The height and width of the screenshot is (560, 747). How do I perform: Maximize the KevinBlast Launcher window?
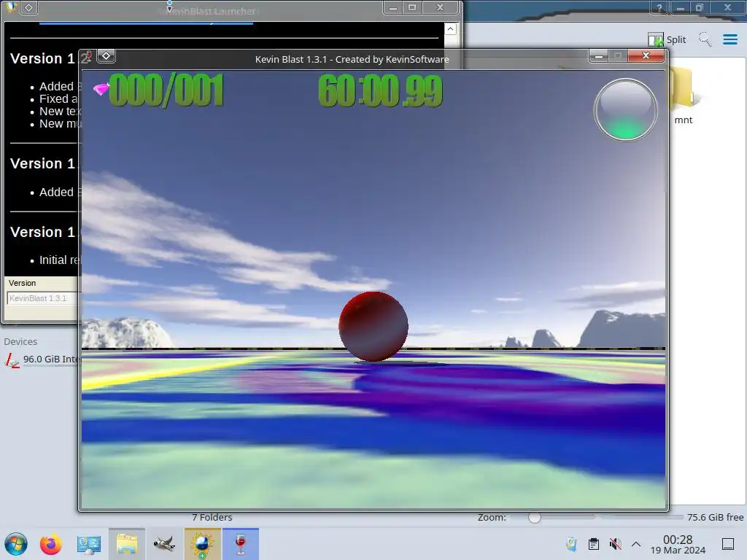(x=412, y=7)
